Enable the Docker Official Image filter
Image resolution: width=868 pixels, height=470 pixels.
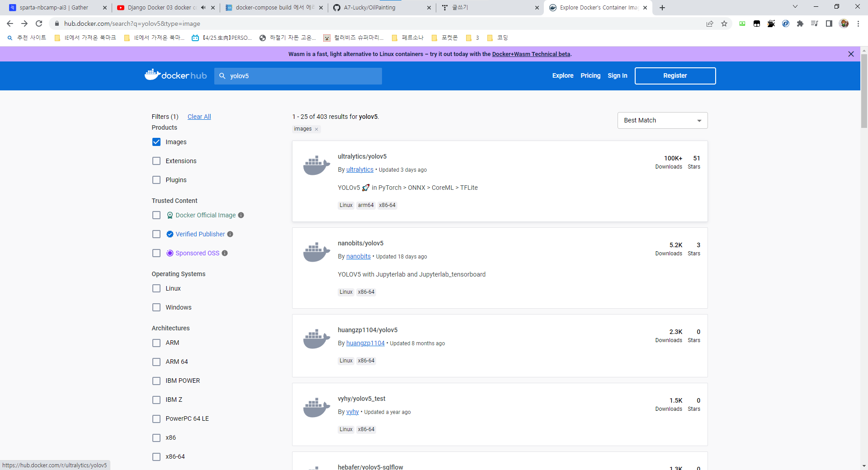pos(156,215)
